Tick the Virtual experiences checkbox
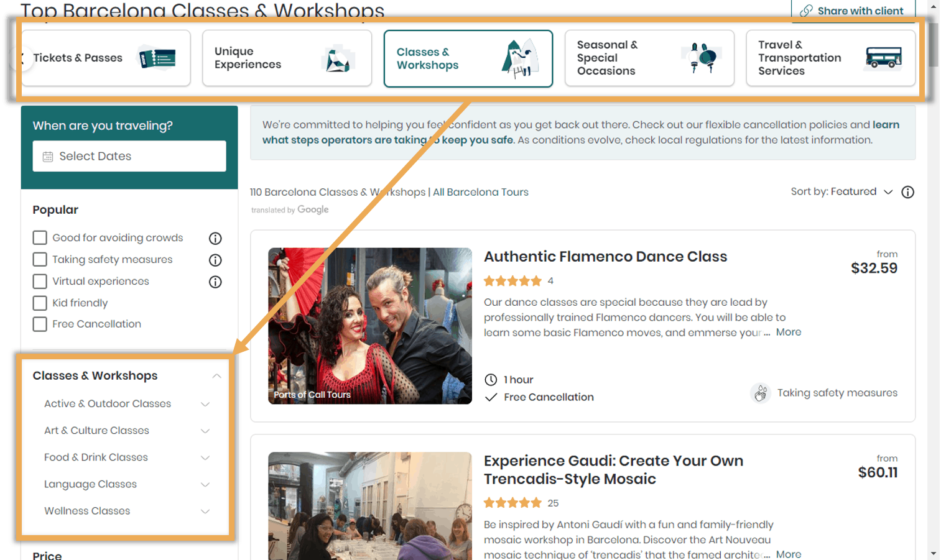The height and width of the screenshot is (560, 941). [x=40, y=281]
